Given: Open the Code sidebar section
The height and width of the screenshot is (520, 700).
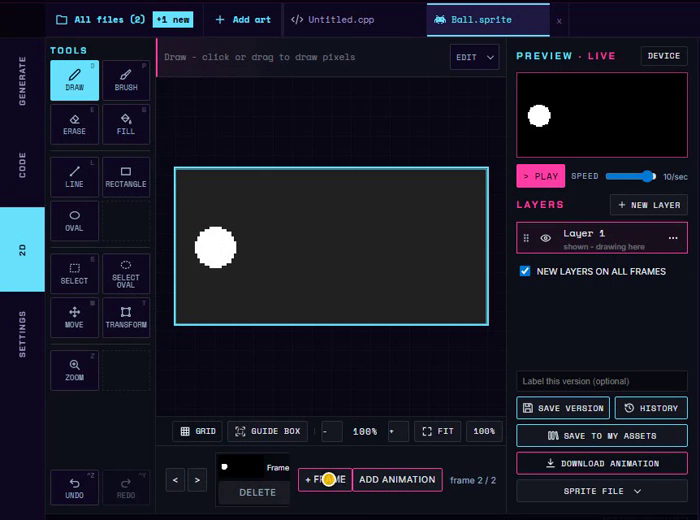Looking at the screenshot, I should [x=22, y=165].
